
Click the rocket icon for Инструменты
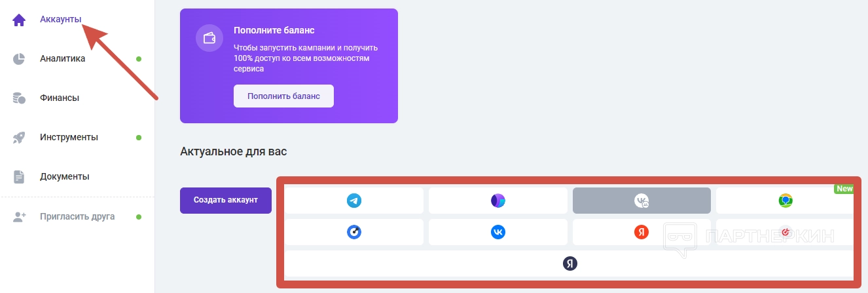19,138
